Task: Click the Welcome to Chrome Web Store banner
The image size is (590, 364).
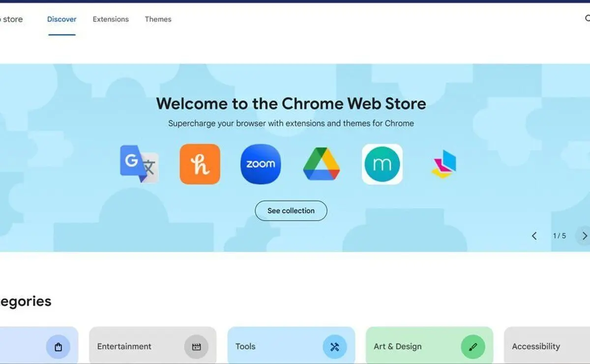Action: click(x=295, y=158)
